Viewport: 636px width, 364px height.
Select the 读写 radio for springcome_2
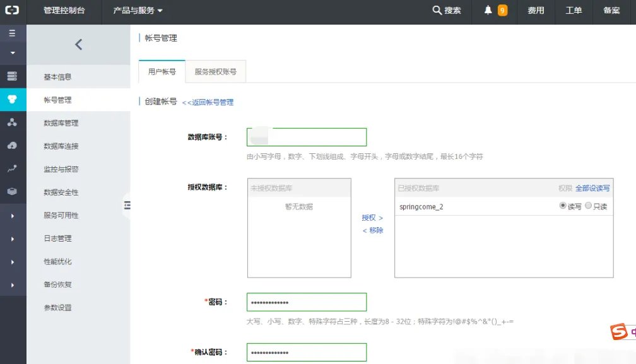[563, 206]
